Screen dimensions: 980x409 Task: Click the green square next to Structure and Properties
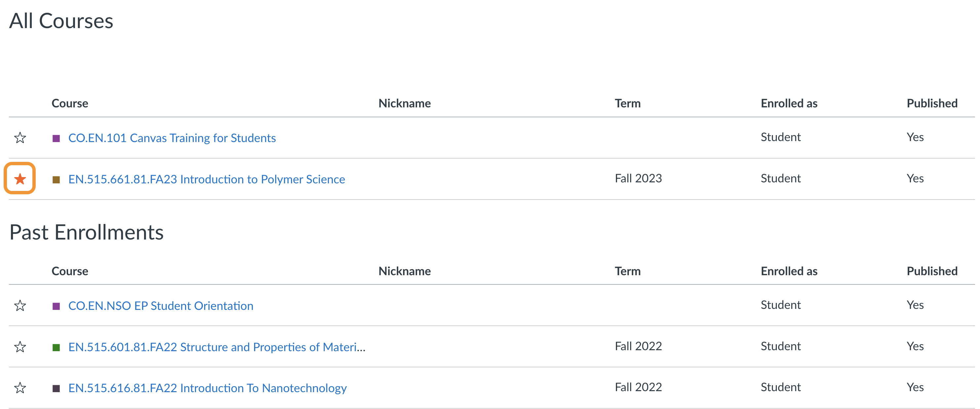56,347
